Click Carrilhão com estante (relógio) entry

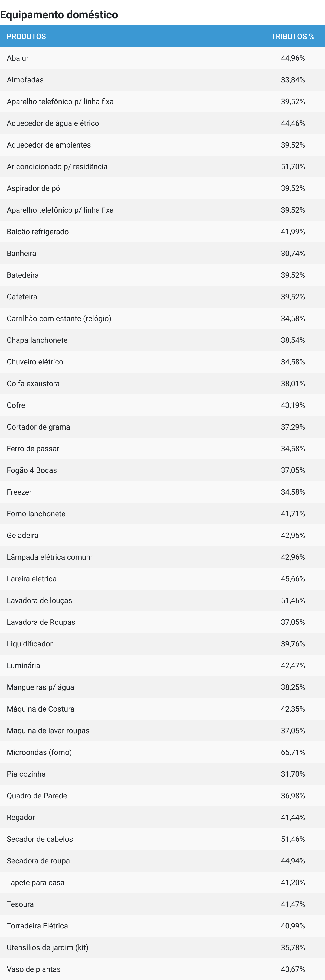point(59,318)
